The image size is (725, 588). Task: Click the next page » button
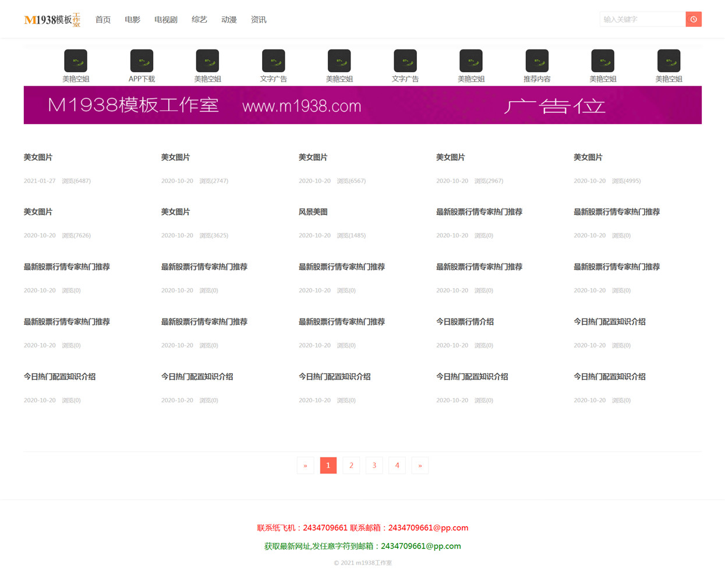[420, 465]
